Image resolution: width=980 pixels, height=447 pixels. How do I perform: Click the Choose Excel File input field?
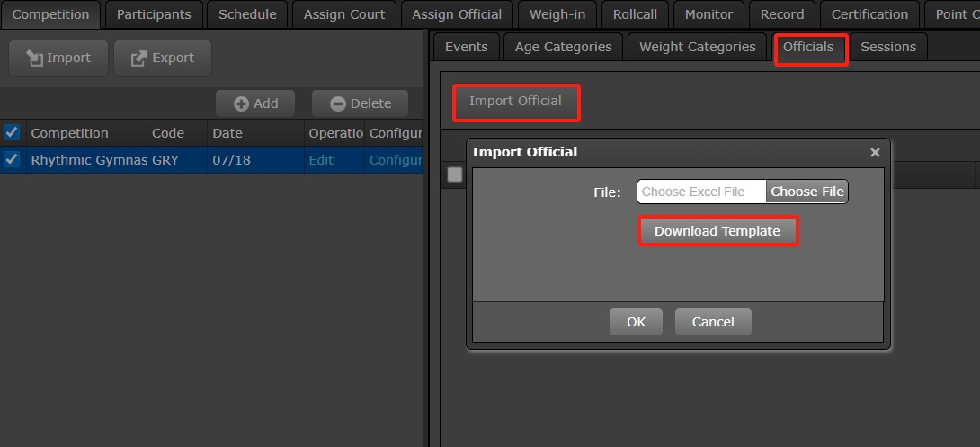point(701,192)
